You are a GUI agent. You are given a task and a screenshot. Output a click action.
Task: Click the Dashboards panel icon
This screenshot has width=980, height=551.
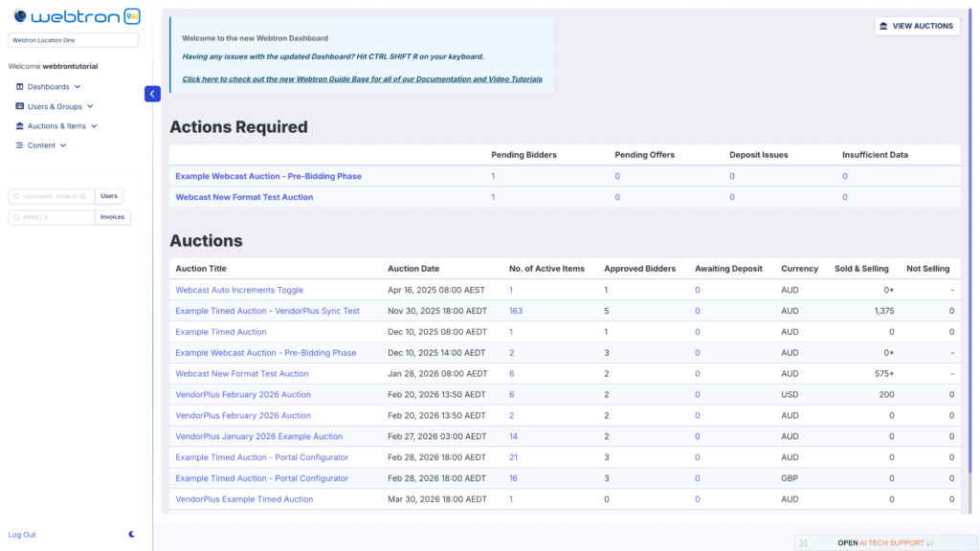pos(20,87)
